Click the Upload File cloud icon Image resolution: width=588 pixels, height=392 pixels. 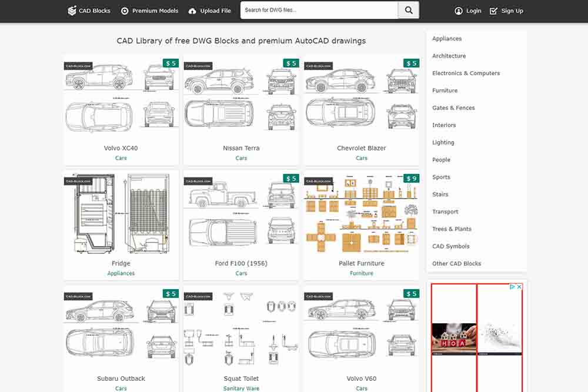tap(192, 11)
